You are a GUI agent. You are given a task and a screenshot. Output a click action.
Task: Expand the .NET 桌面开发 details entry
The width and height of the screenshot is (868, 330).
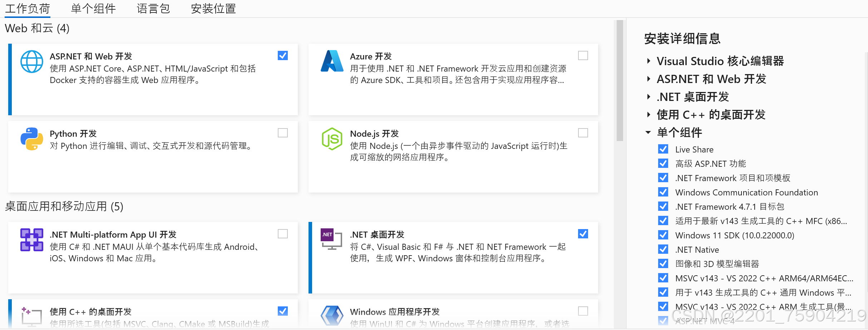point(648,97)
